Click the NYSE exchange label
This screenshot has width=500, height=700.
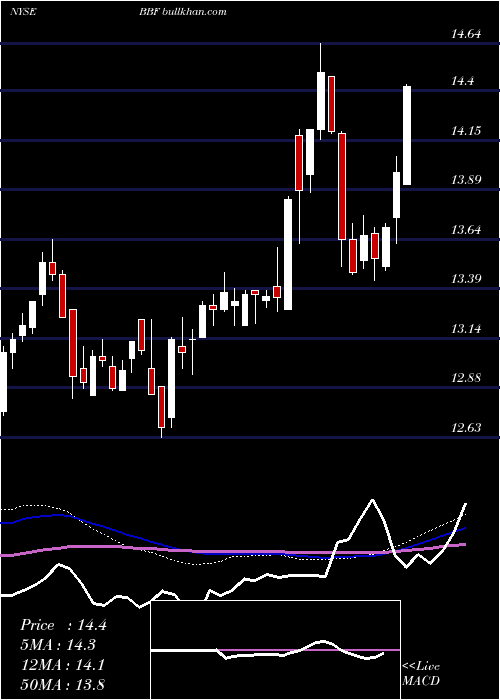23,12
